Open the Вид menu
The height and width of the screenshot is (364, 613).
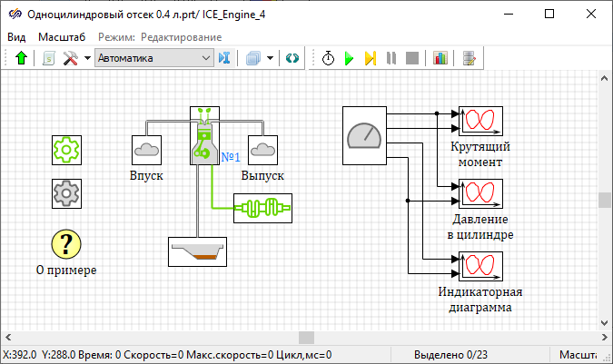[x=16, y=36]
